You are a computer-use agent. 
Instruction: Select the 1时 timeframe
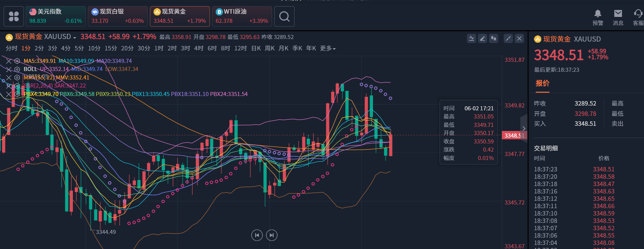159,48
